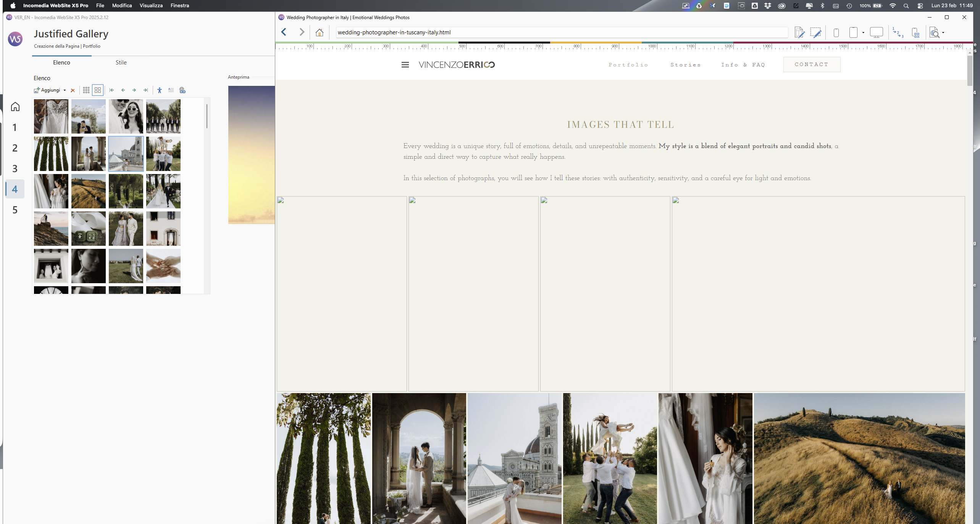
Task: Open the Modifica menu
Action: (x=122, y=5)
